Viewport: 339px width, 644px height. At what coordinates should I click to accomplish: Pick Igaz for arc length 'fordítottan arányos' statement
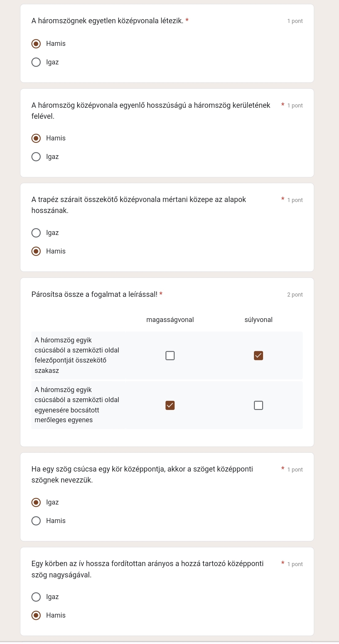36,597
